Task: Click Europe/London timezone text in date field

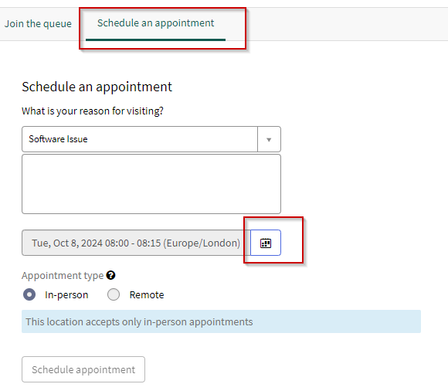Action: (202, 243)
